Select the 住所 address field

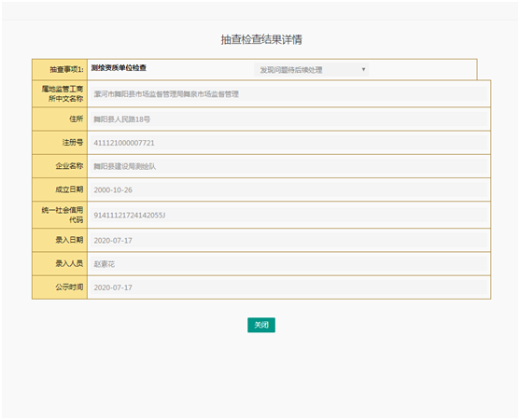point(288,119)
